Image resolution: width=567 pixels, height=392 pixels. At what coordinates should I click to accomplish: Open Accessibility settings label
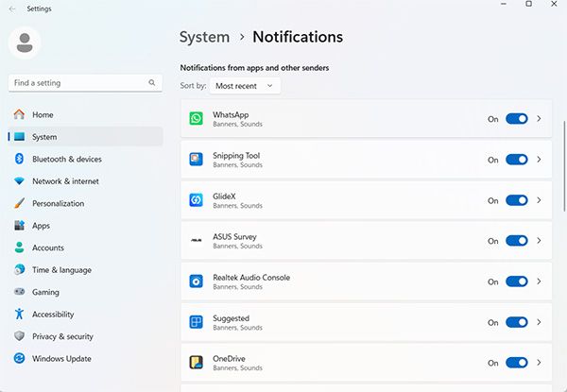click(53, 315)
